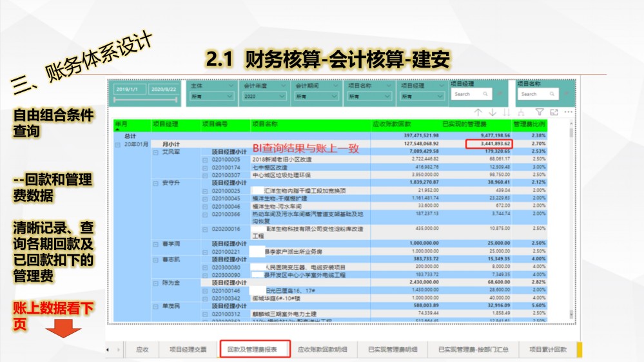The height and width of the screenshot is (362, 644).
Task: Sort by the 年月 column header
Action: 122,124
